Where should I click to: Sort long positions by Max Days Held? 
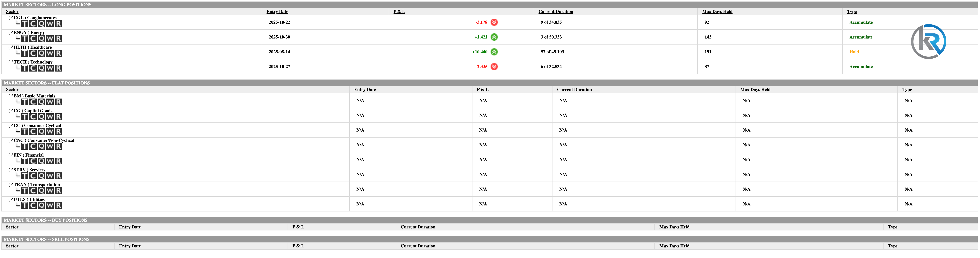717,11
